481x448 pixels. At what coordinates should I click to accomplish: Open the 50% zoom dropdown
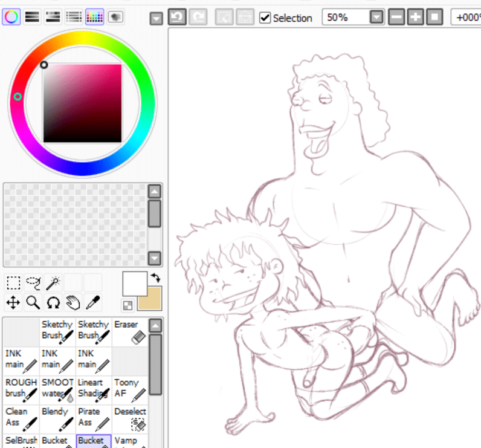pos(376,18)
